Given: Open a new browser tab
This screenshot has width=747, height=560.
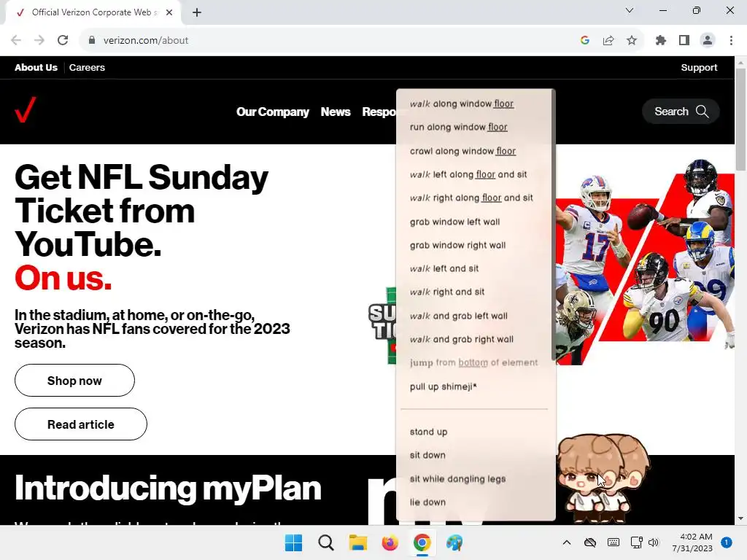Looking at the screenshot, I should tap(197, 12).
